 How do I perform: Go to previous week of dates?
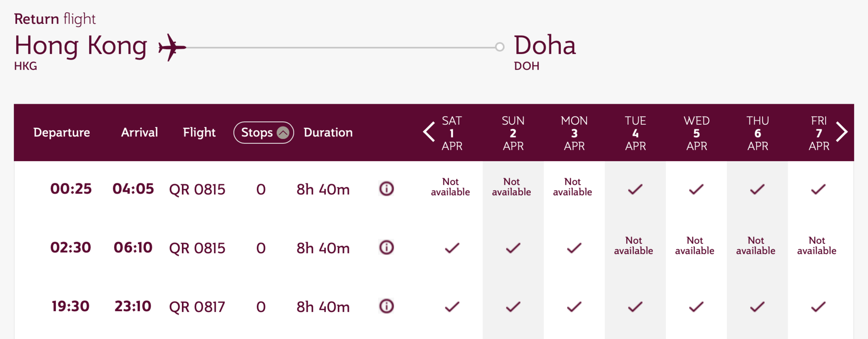point(429,132)
